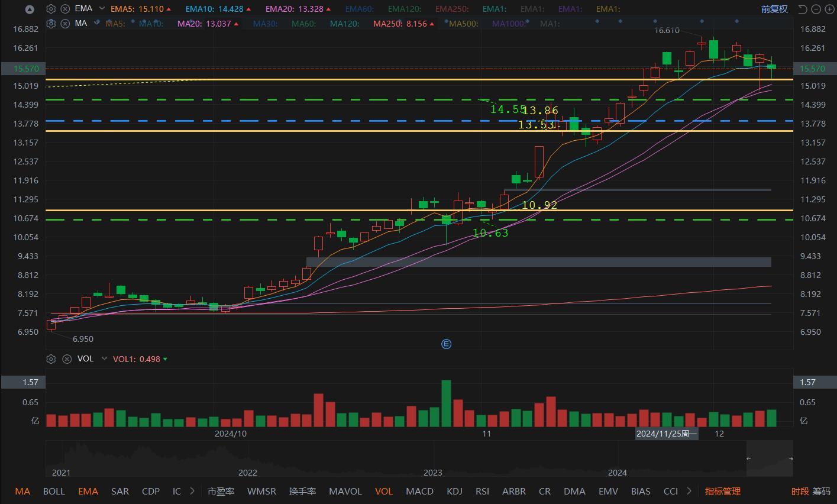Remove the EMA indicator with its X icon
The width and height of the screenshot is (837, 504).
[65, 9]
